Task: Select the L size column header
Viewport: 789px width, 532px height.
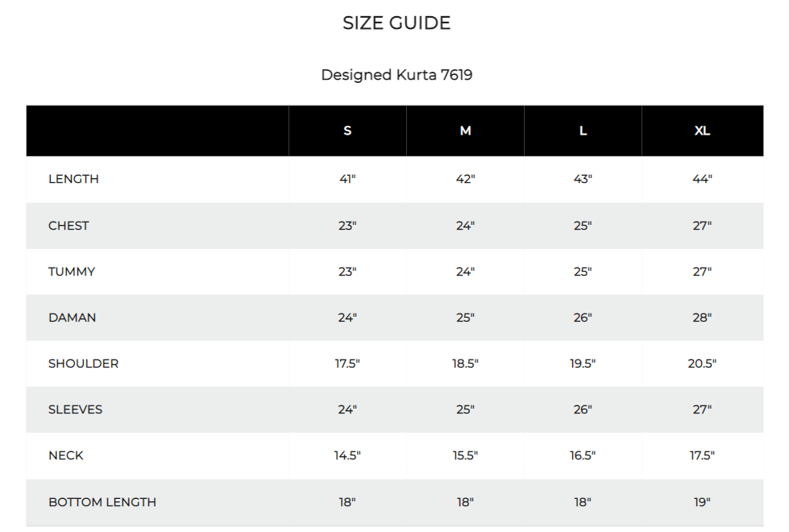Action: coord(583,131)
